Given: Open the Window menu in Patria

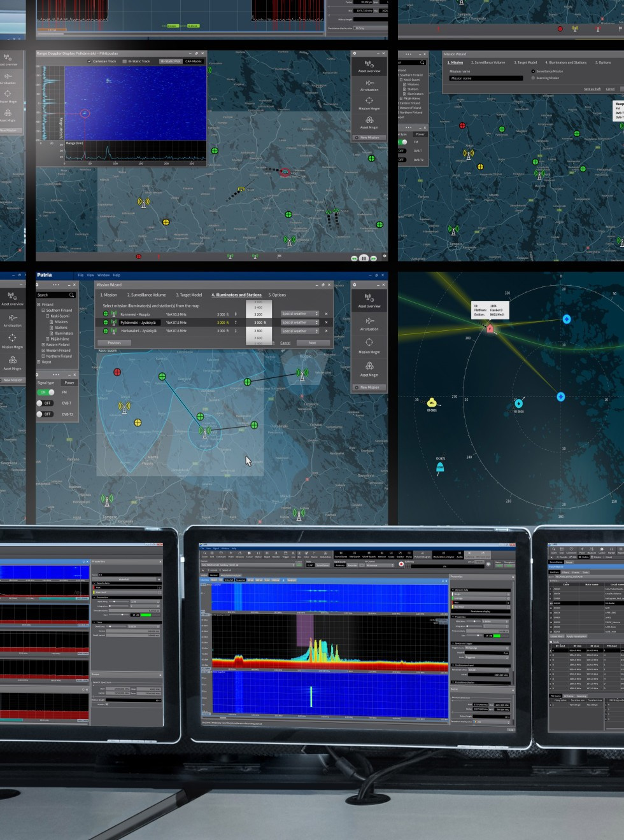Looking at the screenshot, I should (x=103, y=275).
